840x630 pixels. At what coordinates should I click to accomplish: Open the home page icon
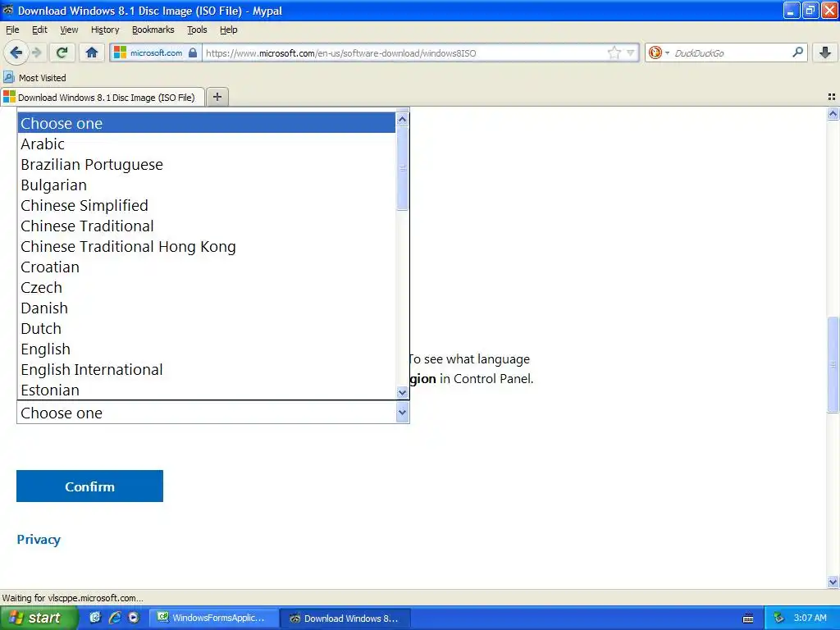pyautogui.click(x=92, y=52)
